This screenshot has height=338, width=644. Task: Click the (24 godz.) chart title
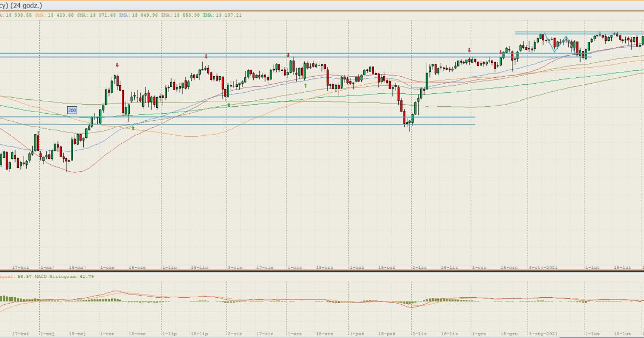tap(27, 5)
